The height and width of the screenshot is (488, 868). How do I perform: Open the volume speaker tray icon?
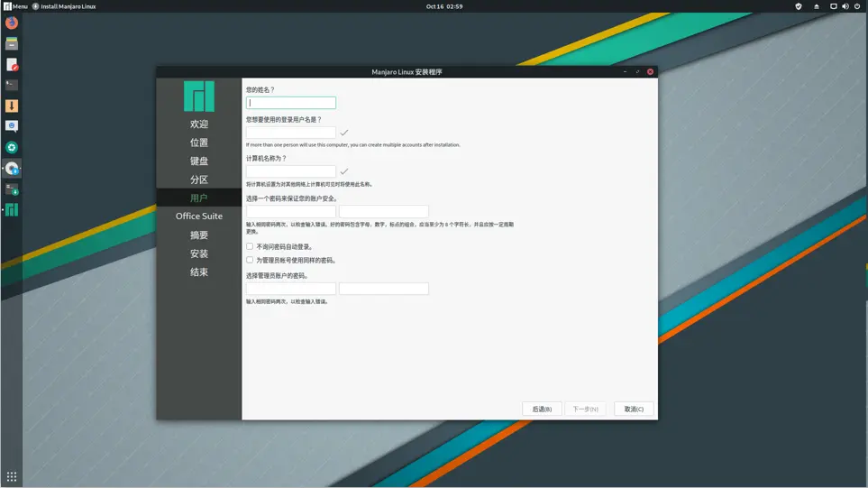click(x=845, y=6)
